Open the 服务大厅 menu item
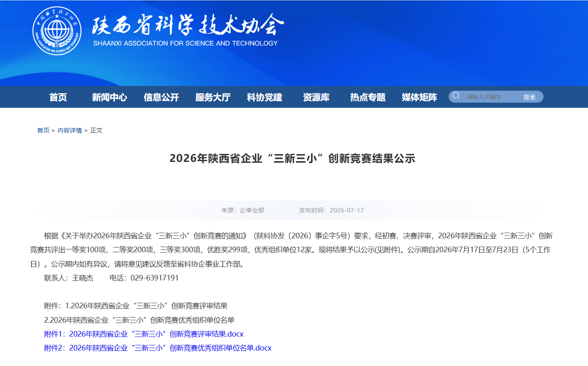588x366 pixels. (x=213, y=97)
